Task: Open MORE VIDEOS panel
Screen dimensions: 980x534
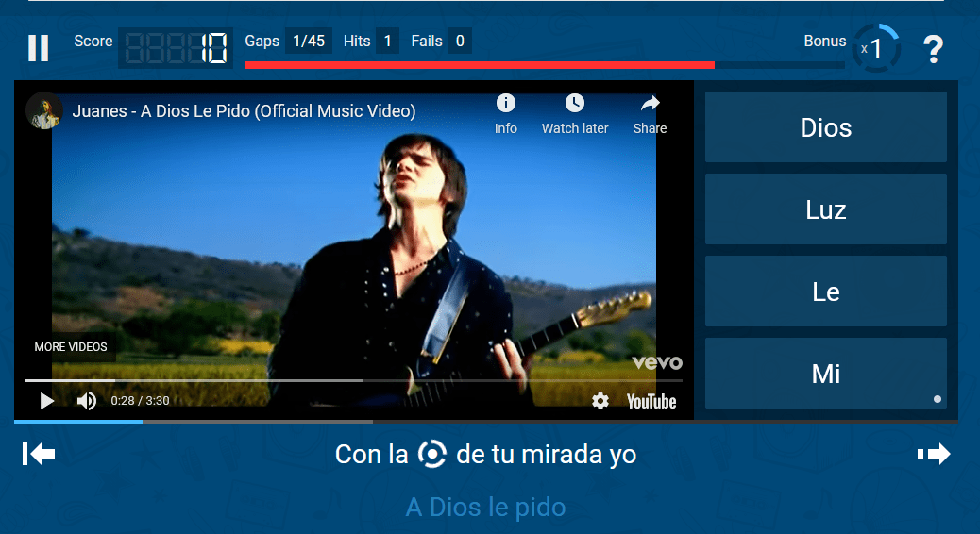Action: (71, 346)
